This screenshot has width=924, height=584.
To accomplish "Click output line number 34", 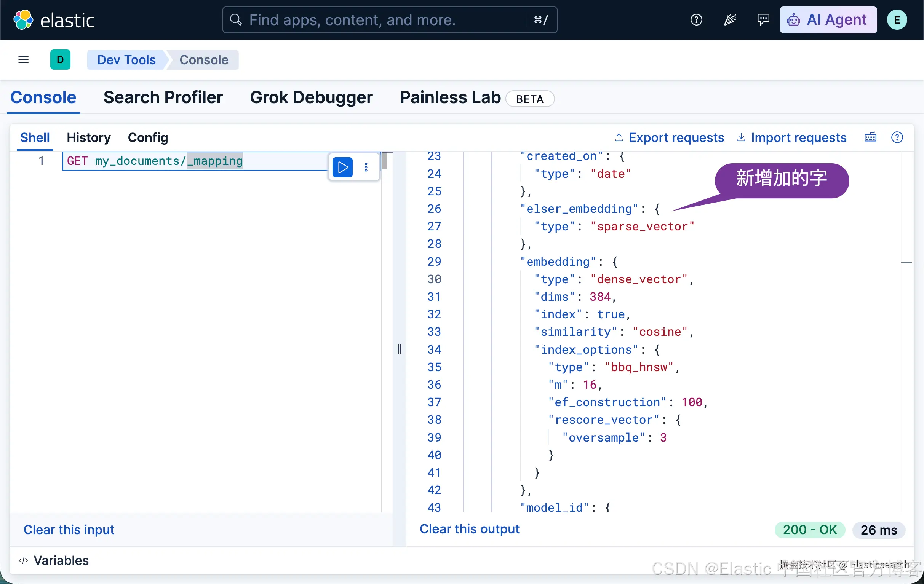I will [x=434, y=350].
